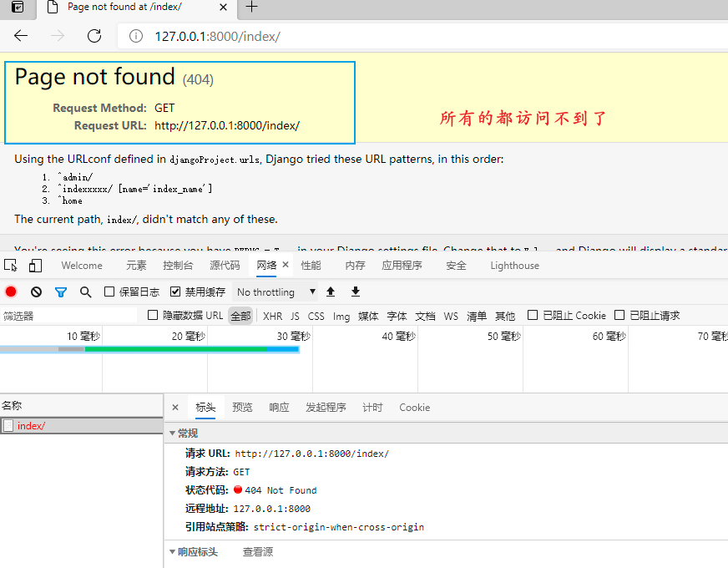Close the 'Page not found' browser tab
The width and height of the screenshot is (728, 568).
(x=223, y=7)
